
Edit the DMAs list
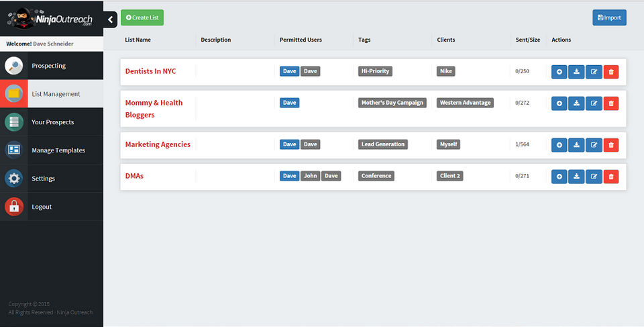click(x=594, y=177)
